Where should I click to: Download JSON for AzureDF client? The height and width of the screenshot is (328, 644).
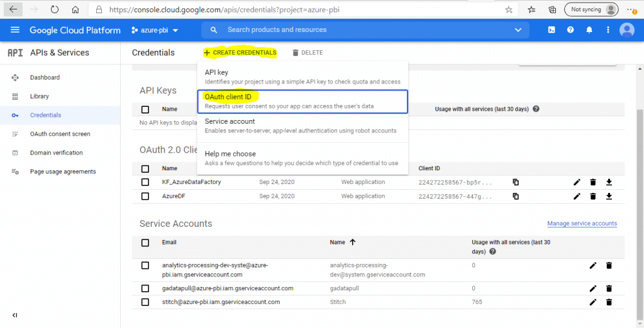click(x=609, y=196)
